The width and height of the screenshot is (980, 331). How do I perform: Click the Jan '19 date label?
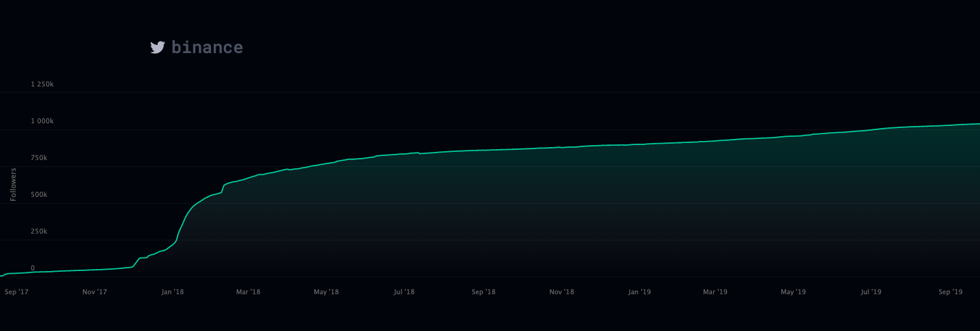click(639, 292)
